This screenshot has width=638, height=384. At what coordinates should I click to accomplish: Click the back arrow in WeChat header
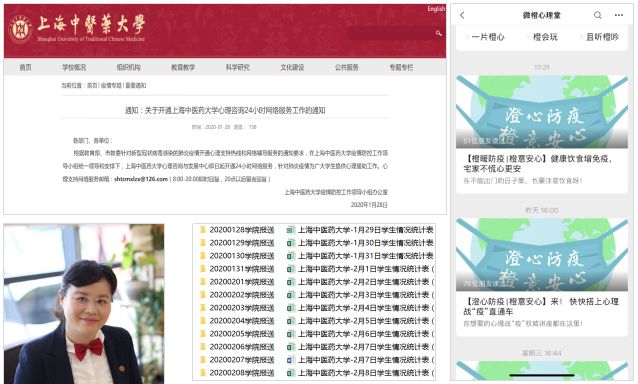pos(462,15)
